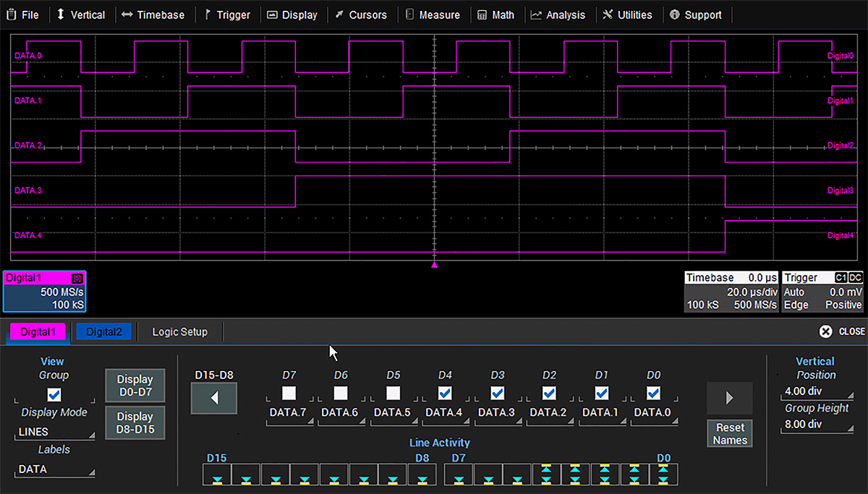
Task: Open the Display Mode LINES dropdown
Action: pos(54,432)
